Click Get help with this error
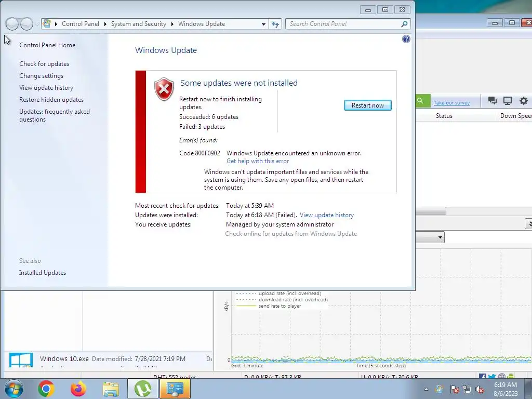 (x=258, y=161)
